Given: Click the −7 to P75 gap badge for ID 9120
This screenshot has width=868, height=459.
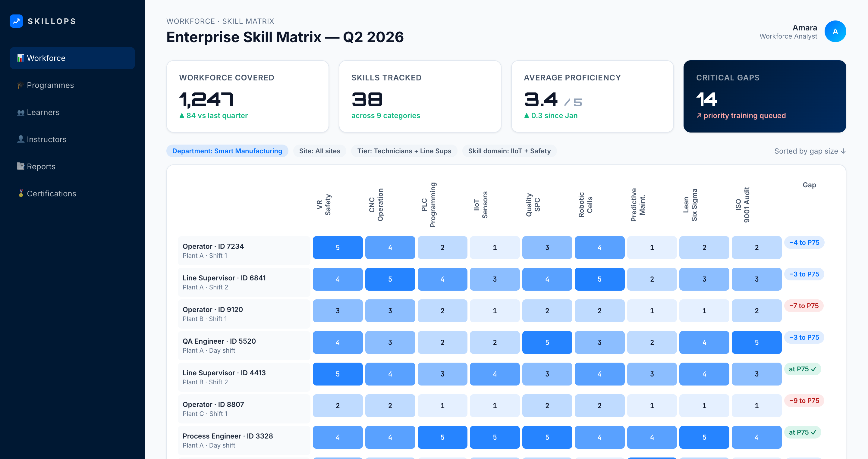Looking at the screenshot, I should tap(804, 306).
